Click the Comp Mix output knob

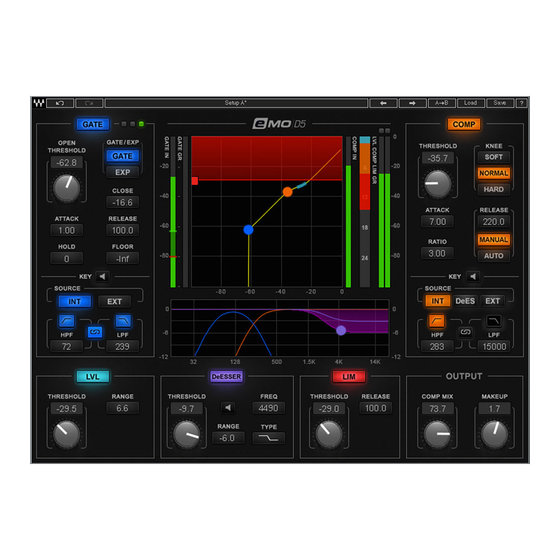(438, 434)
